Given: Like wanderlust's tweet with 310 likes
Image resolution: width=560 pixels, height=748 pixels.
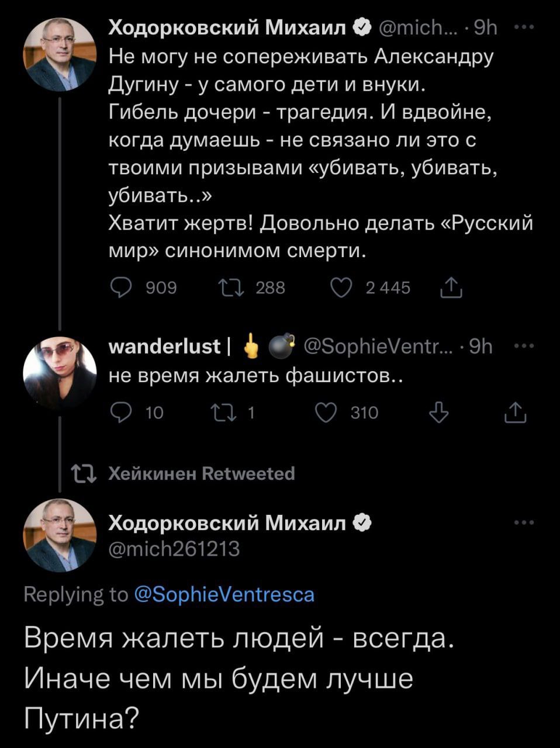Looking at the screenshot, I should (326, 413).
